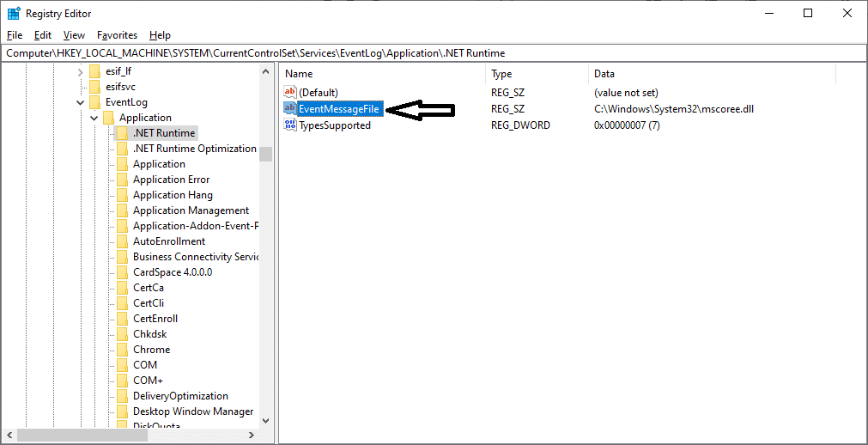Click the AutoEnrollment folder icon
This screenshot has height=445, width=868.
tap(122, 241)
